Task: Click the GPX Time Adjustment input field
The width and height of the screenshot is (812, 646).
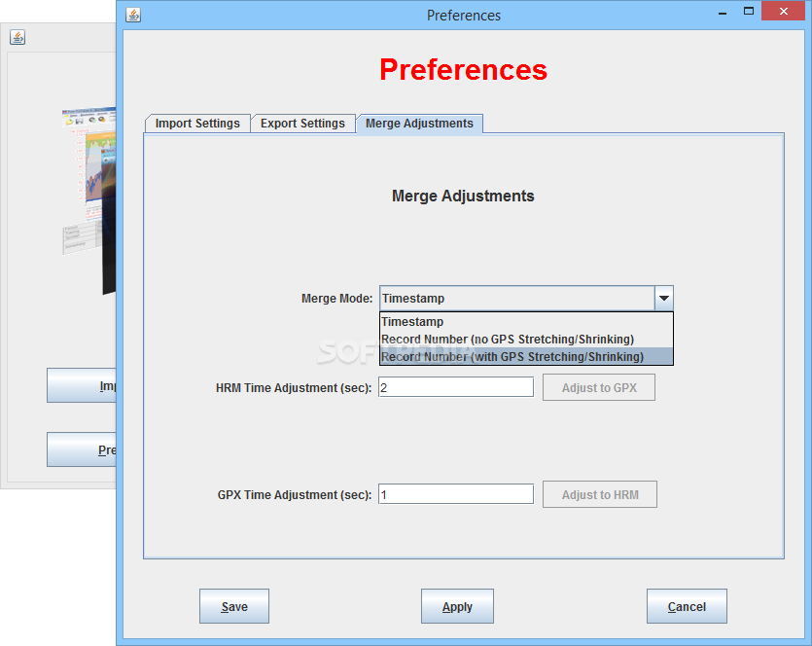Action: (456, 494)
